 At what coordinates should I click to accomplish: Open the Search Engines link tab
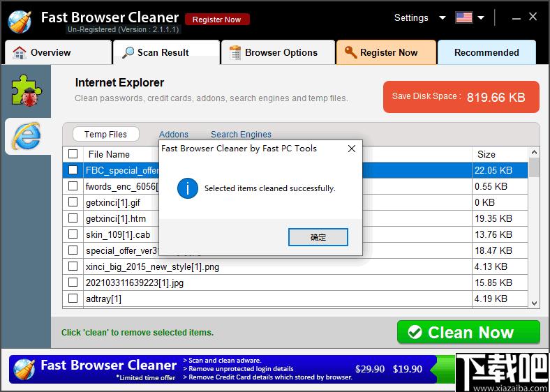click(x=241, y=135)
